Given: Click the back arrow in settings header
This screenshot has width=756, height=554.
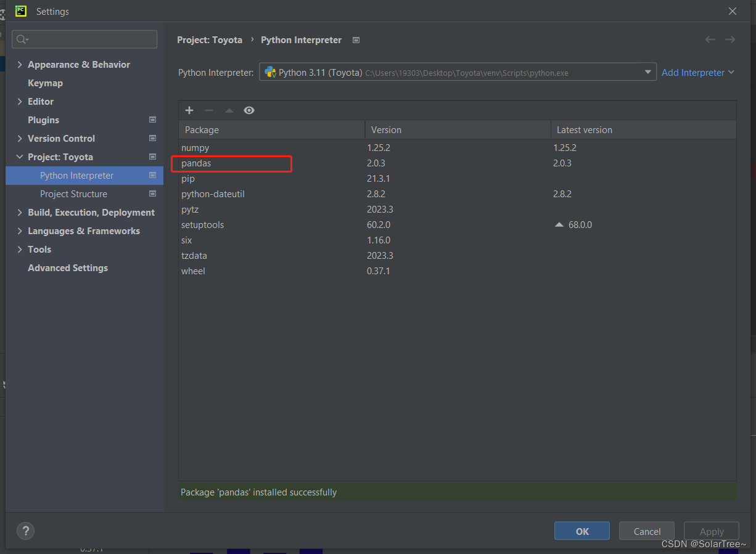Looking at the screenshot, I should [710, 39].
